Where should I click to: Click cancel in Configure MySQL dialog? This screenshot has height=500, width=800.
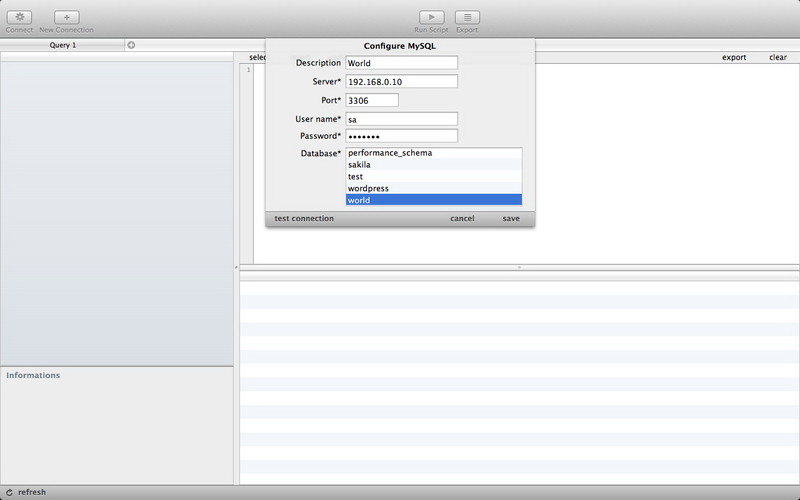pyautogui.click(x=462, y=218)
